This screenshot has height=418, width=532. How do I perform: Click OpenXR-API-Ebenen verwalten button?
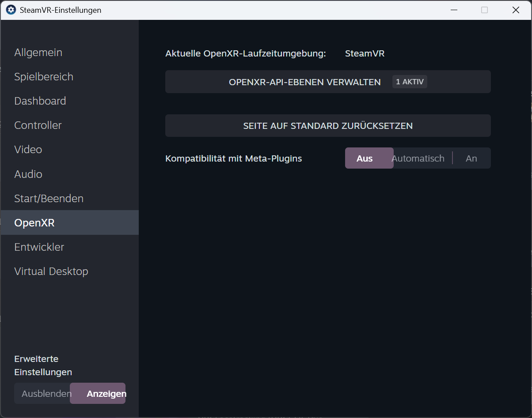point(328,82)
